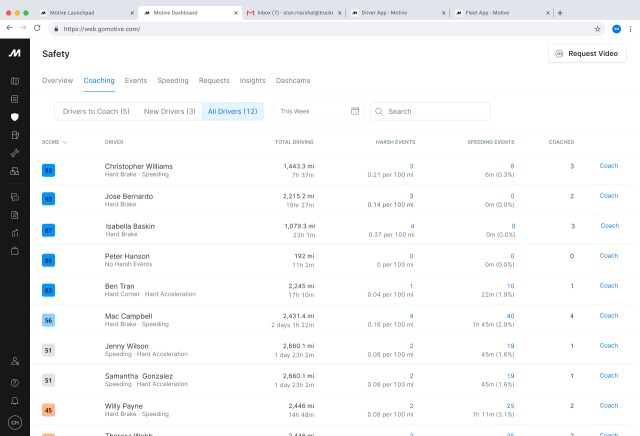
Task: Select the Safety shield icon in sidebar
Action: [14, 117]
